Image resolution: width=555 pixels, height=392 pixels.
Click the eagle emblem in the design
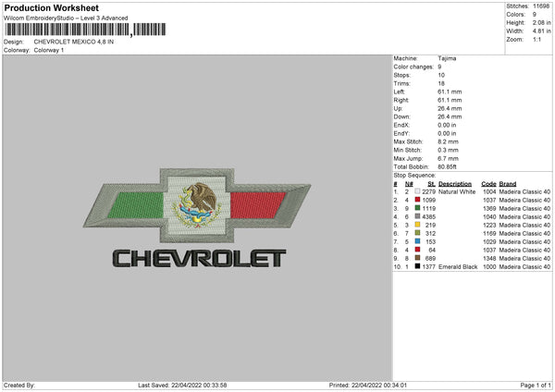[197, 204]
